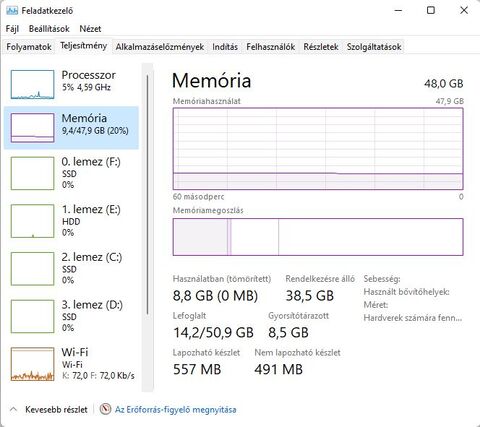480x427 pixels.
Task: Click the sidebar vertical scrollbar
Action: 147,195
